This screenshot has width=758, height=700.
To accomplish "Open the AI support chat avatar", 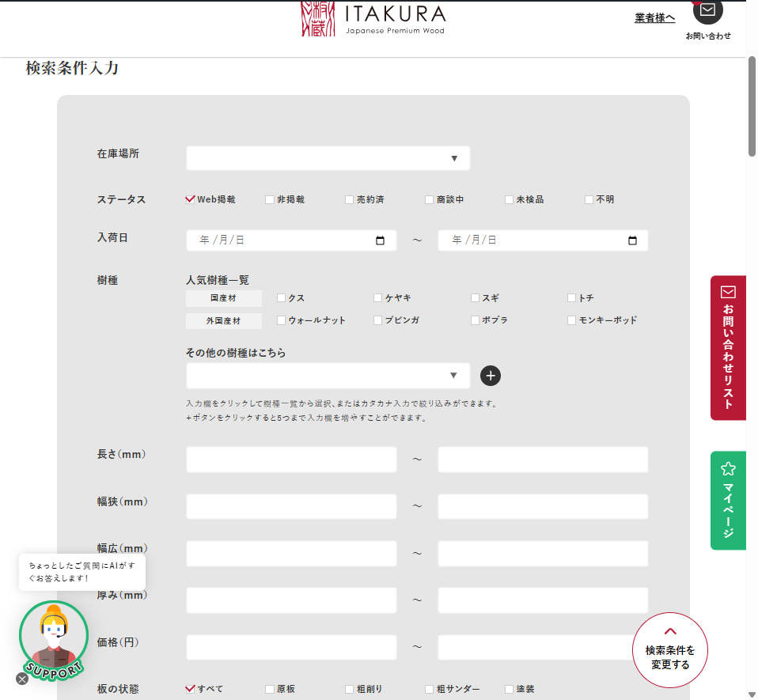I will click(x=54, y=639).
